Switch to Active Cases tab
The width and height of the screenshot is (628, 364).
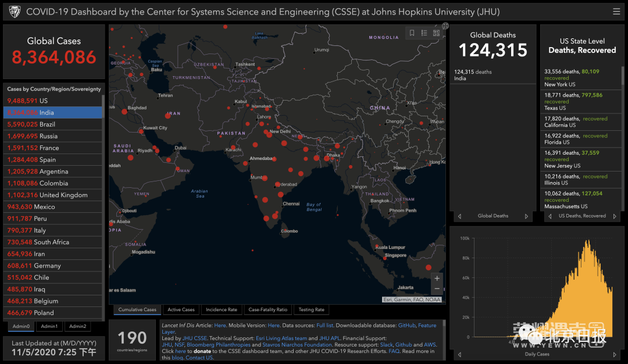pos(181,309)
